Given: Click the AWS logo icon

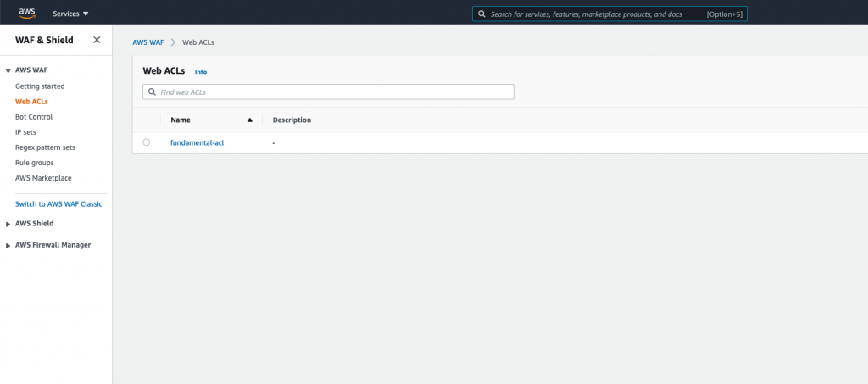Looking at the screenshot, I should (x=26, y=14).
